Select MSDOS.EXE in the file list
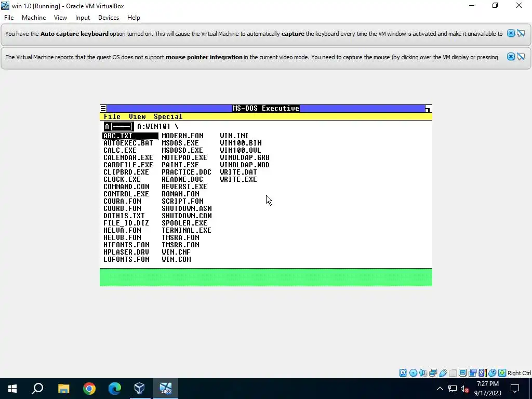The image size is (532, 399). coord(180,143)
